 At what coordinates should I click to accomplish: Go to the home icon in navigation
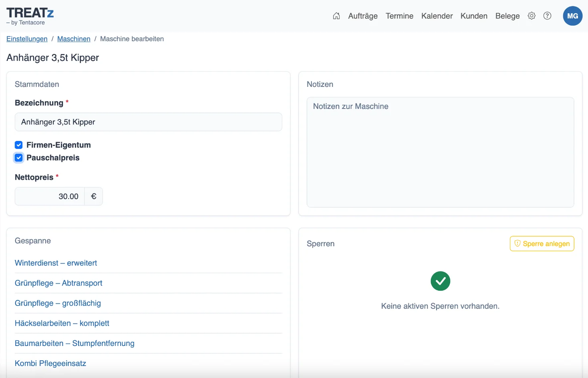(336, 16)
